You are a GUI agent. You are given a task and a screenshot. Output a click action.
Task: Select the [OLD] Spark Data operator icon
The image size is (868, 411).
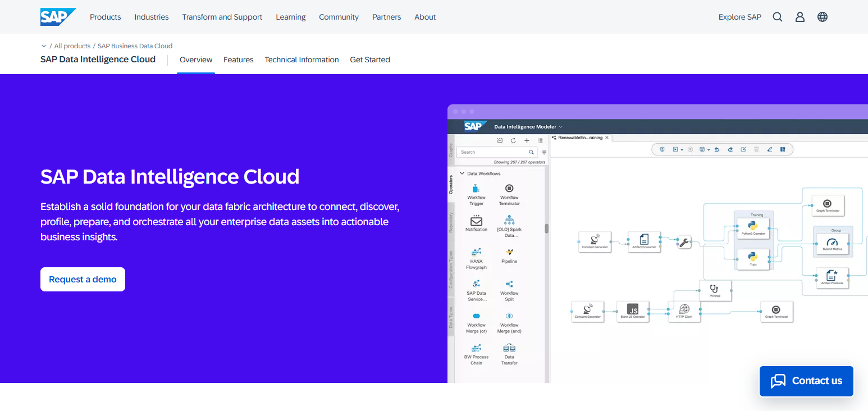[509, 220]
